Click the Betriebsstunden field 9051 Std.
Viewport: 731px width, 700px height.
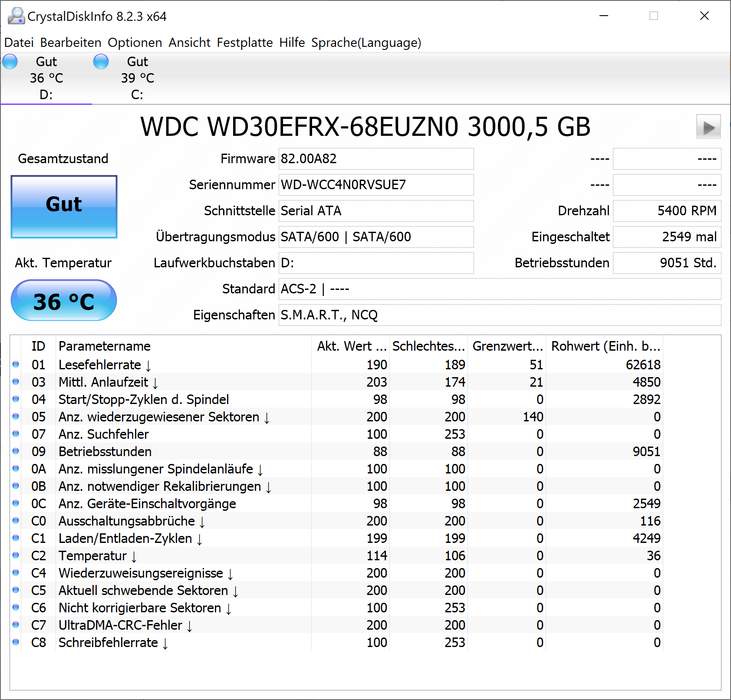coord(667,263)
